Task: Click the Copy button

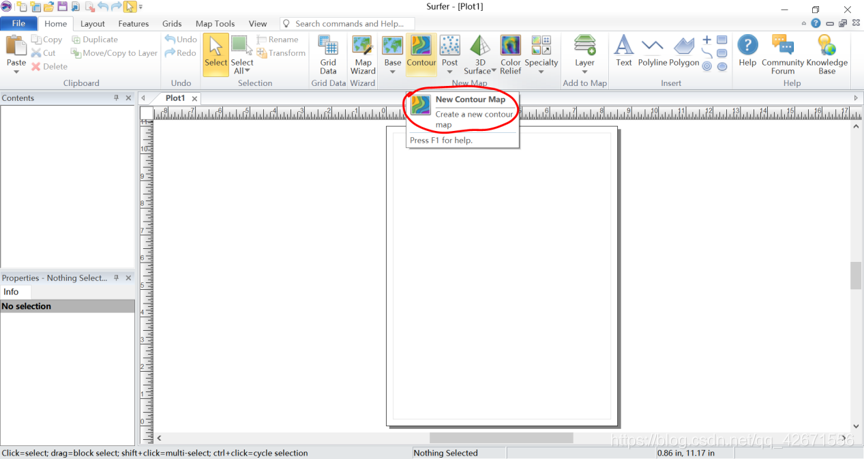Action: 47,40
